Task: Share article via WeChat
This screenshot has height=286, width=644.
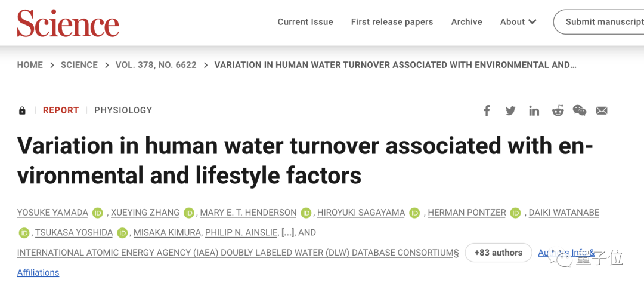Action: [580, 110]
